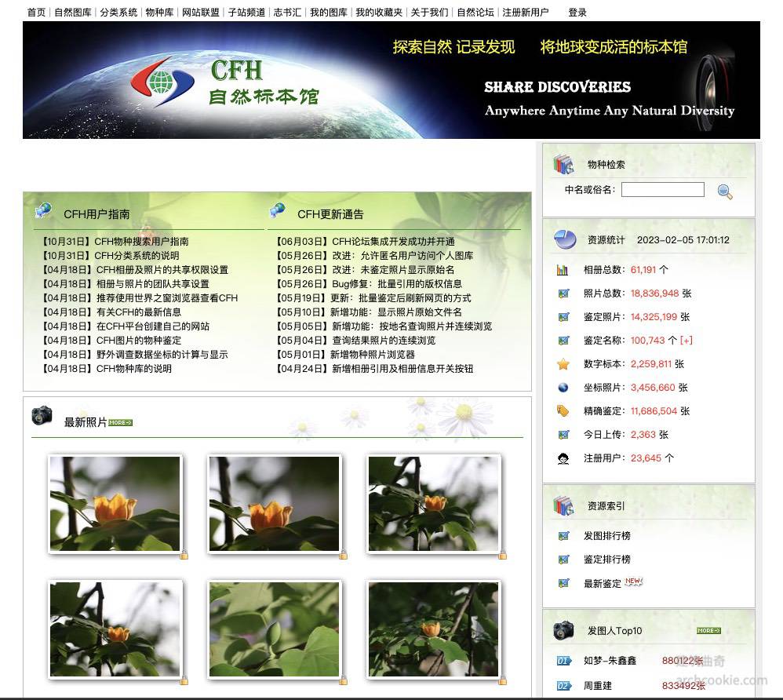Read CFH论坛集成开发成功并开通 announcement

pos(393,242)
